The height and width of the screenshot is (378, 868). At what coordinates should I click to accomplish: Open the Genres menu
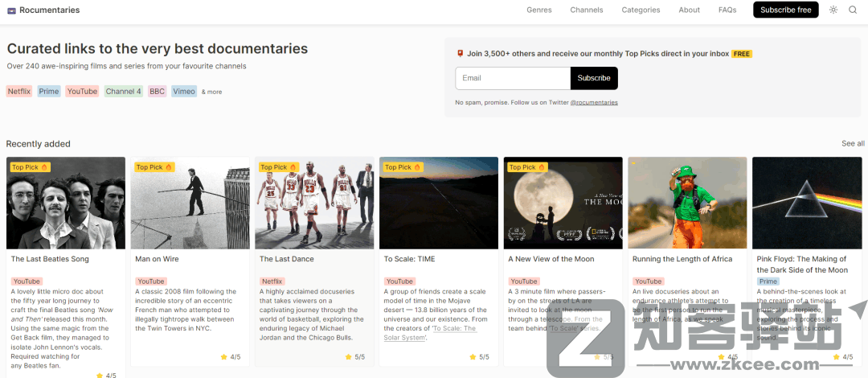(538, 10)
